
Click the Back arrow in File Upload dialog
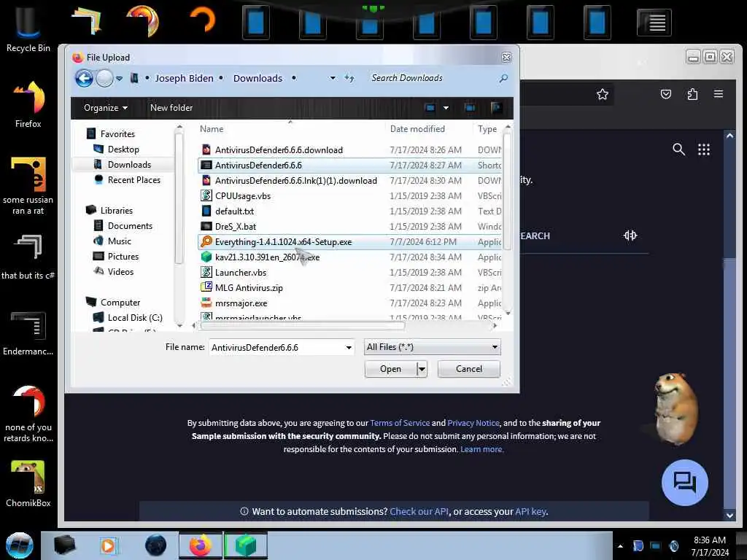click(85, 78)
